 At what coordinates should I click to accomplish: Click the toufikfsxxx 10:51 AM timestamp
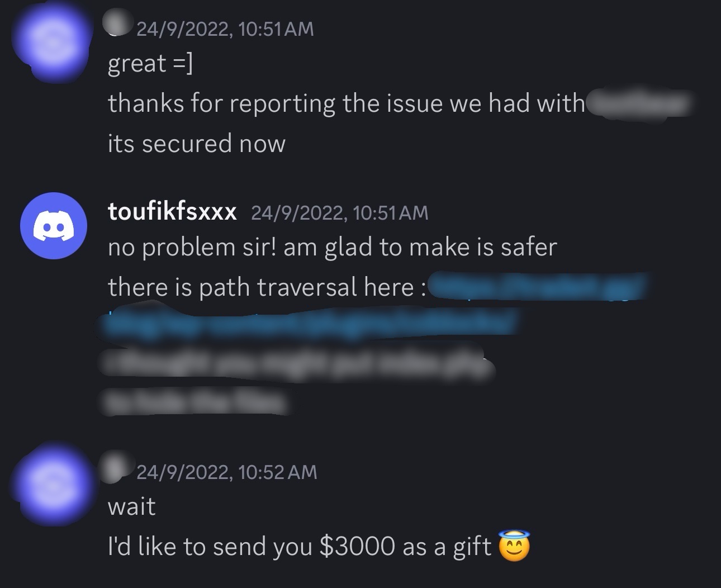340,212
